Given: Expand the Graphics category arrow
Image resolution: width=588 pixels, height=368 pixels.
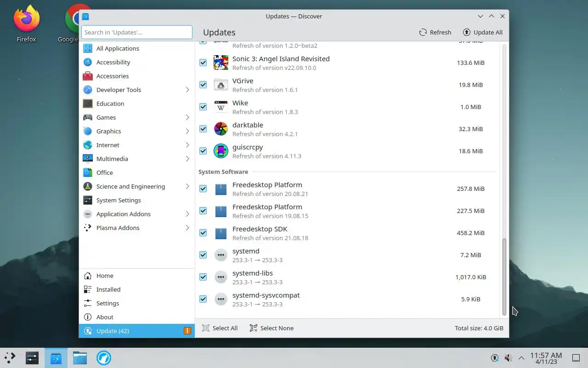Looking at the screenshot, I should coord(187,131).
